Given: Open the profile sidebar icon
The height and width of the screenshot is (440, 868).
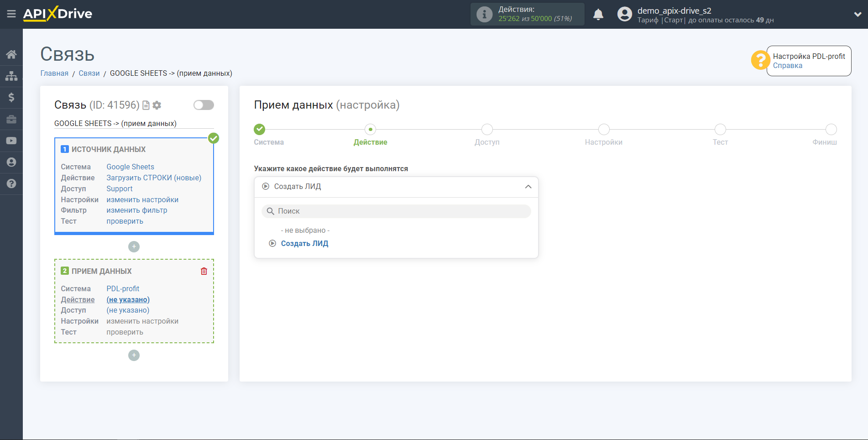Looking at the screenshot, I should 11,162.
